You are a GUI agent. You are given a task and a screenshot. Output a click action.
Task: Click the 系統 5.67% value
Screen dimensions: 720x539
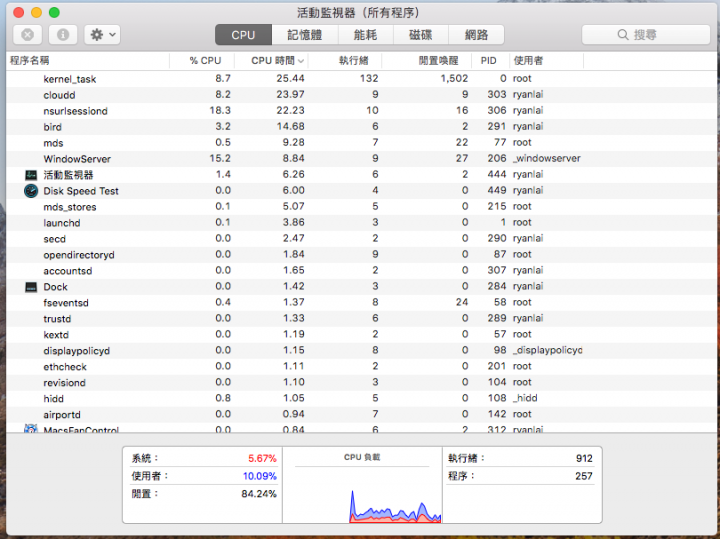pyautogui.click(x=262, y=458)
